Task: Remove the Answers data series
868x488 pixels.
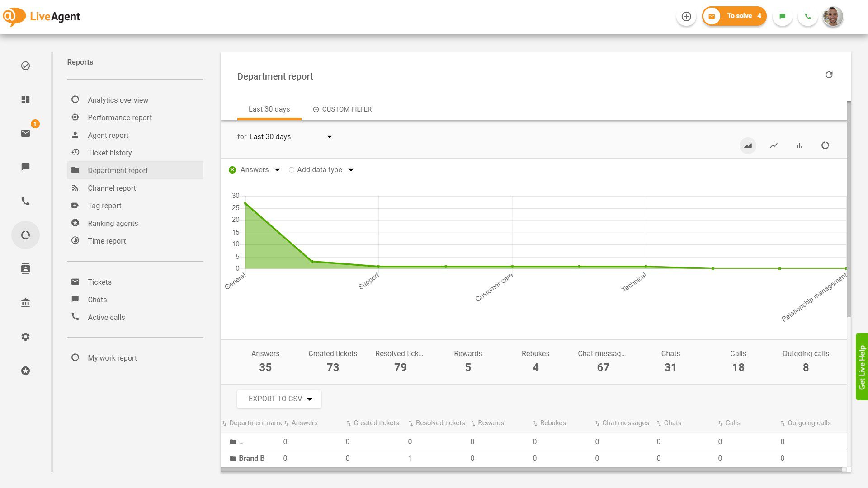Action: 232,169
